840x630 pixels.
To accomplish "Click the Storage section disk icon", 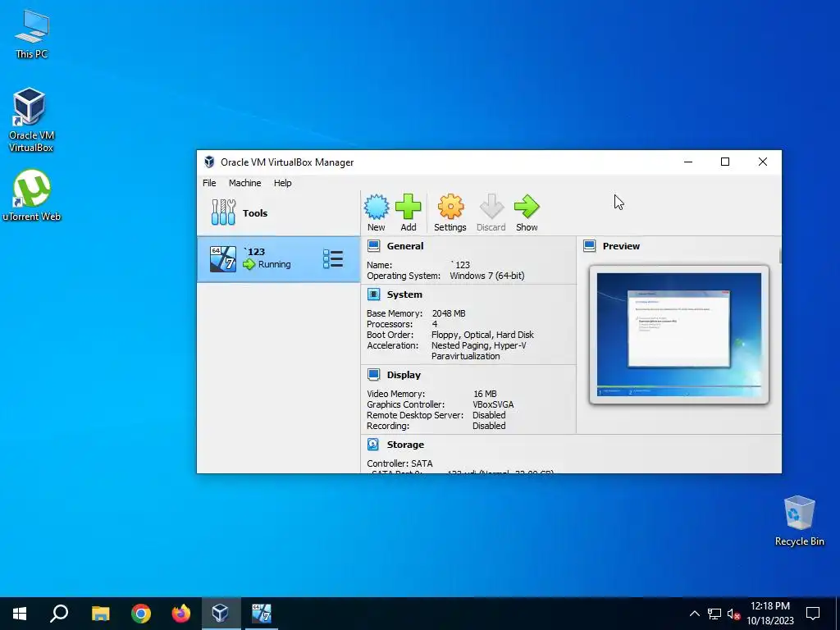I will (374, 444).
